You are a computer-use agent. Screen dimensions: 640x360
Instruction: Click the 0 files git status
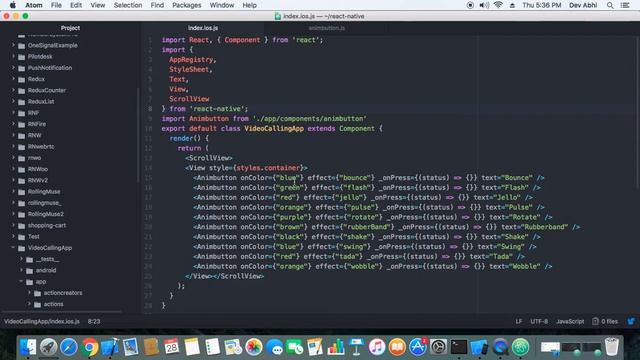pyautogui.click(x=605, y=321)
